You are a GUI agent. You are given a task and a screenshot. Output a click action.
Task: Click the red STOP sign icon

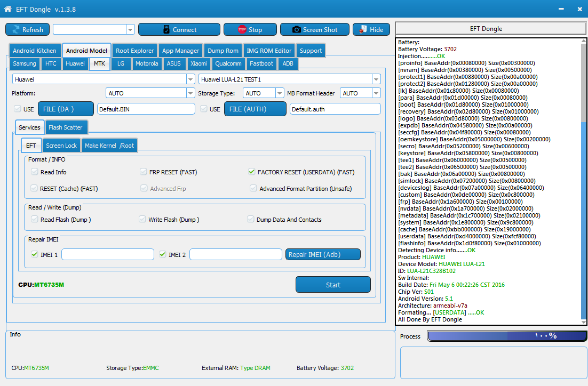pyautogui.click(x=242, y=30)
